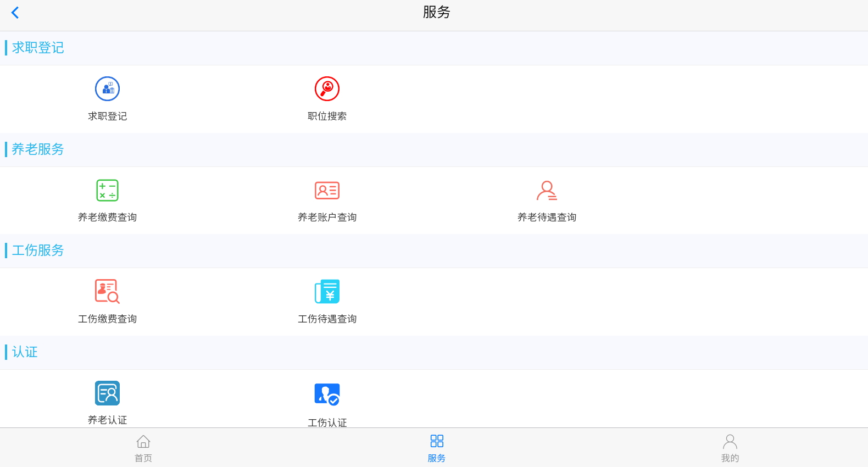Tap the 工伤缴费查询 label

(107, 319)
